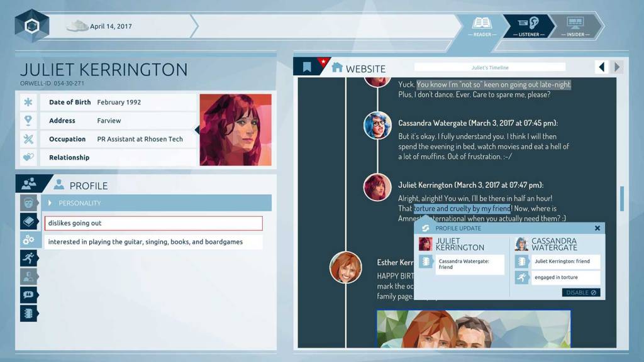
Task: Click the website bookmark icon
Action: pyautogui.click(x=307, y=67)
